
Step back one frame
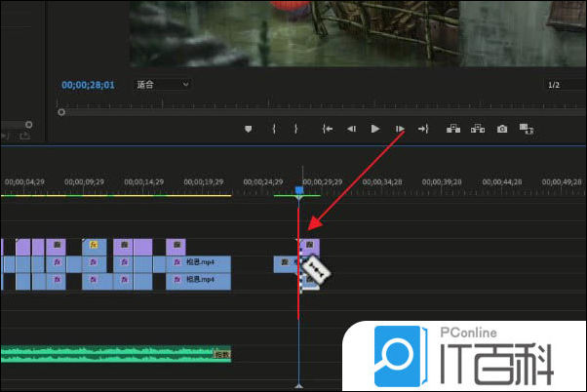tap(351, 129)
